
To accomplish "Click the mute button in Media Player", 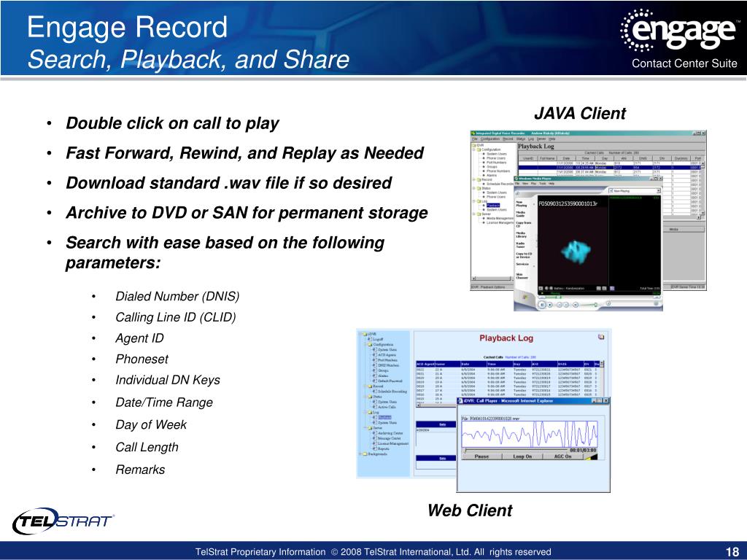I will [x=576, y=304].
